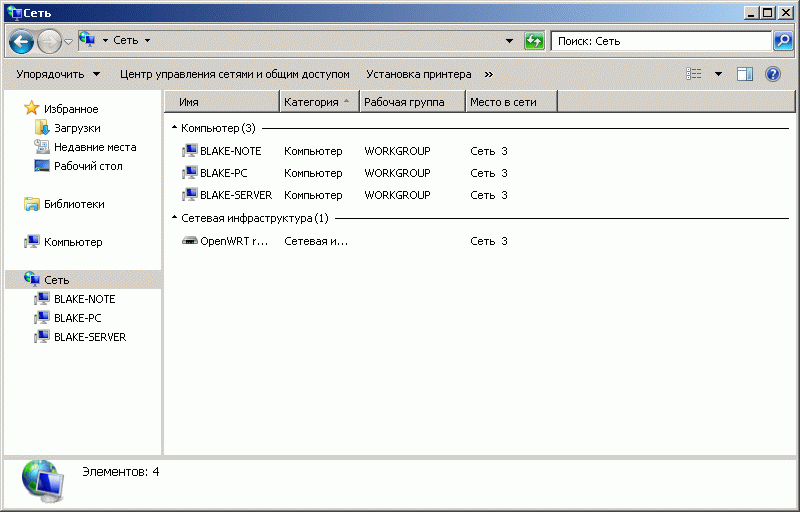
Task: Select the OpenWRT router device icon
Action: 189,241
